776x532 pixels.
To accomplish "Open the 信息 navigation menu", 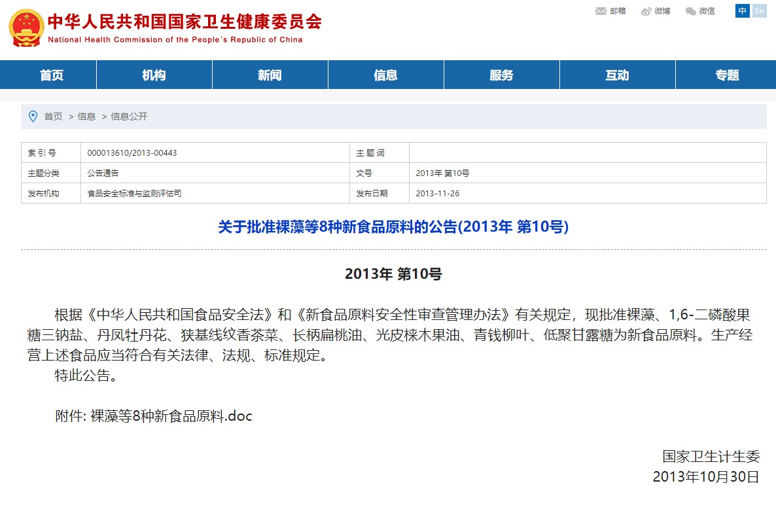I will point(385,75).
